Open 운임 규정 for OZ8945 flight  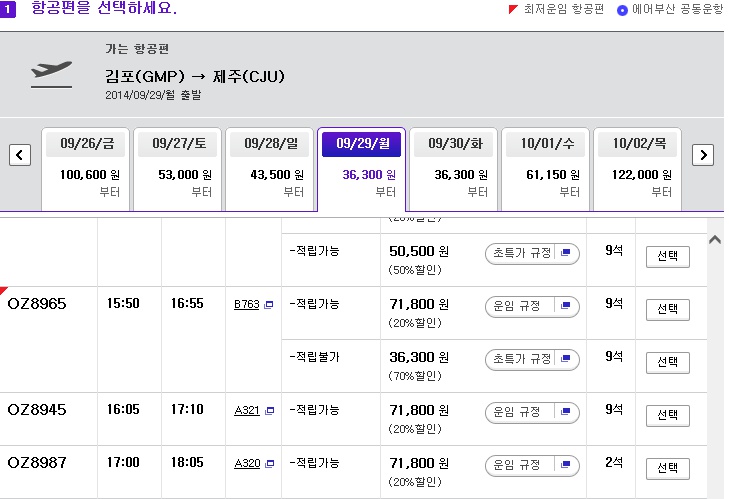[x=532, y=413]
